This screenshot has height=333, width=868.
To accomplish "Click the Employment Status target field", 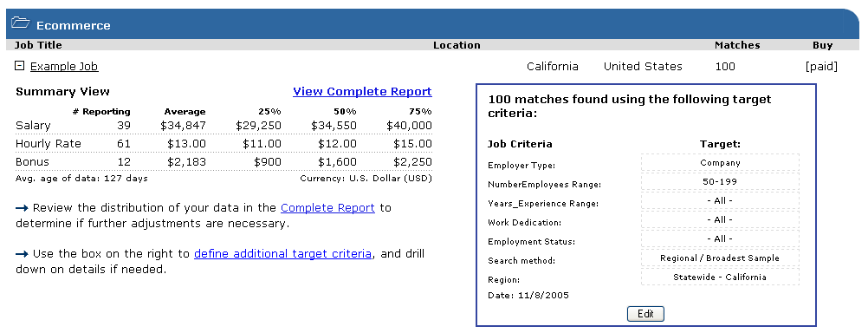I will [x=720, y=238].
